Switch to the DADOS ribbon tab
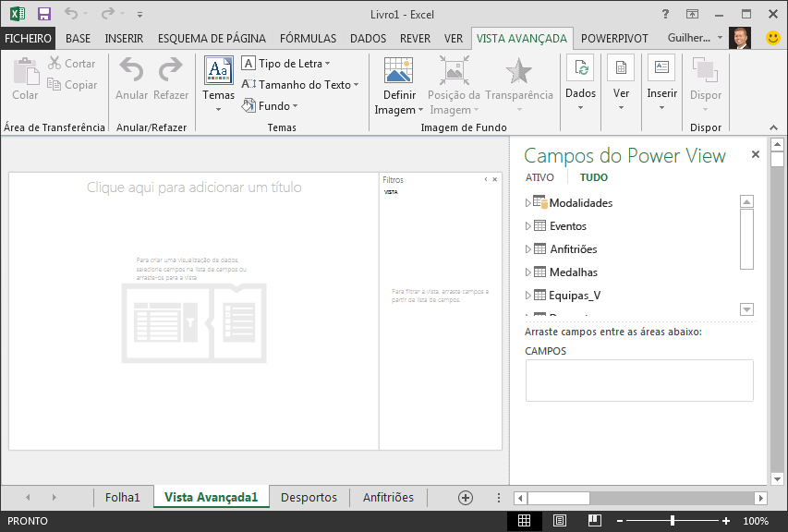The width and height of the screenshot is (788, 532). (368, 39)
